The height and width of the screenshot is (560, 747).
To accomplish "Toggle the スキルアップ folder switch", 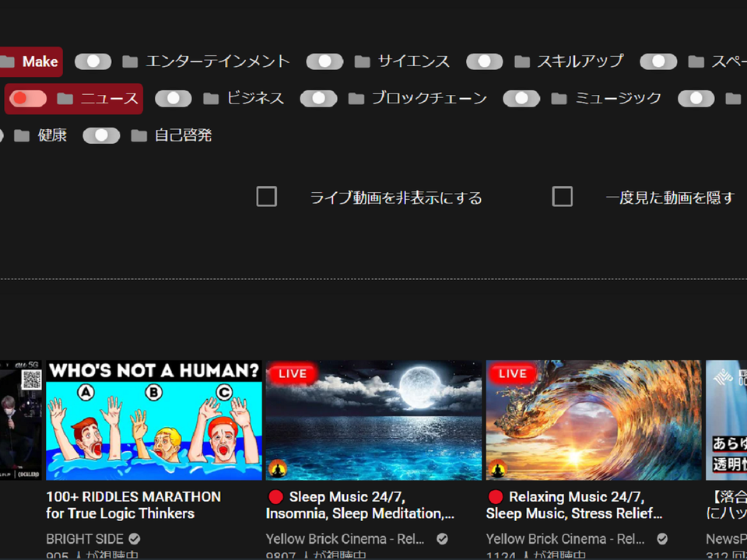I will (x=485, y=61).
